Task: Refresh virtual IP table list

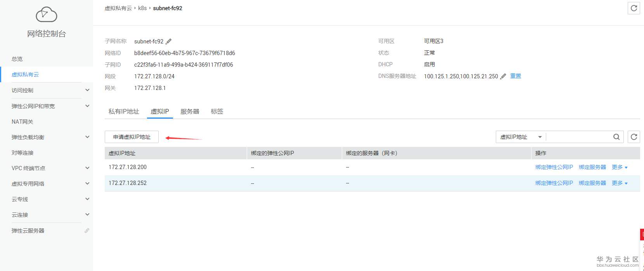Action: [634, 137]
